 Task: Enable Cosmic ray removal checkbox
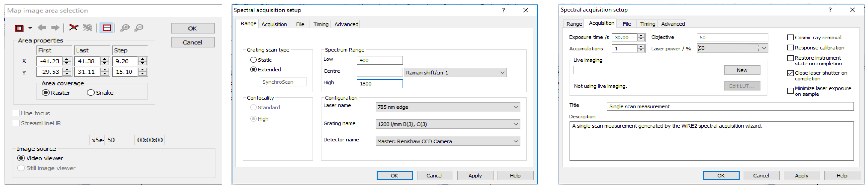click(x=790, y=38)
